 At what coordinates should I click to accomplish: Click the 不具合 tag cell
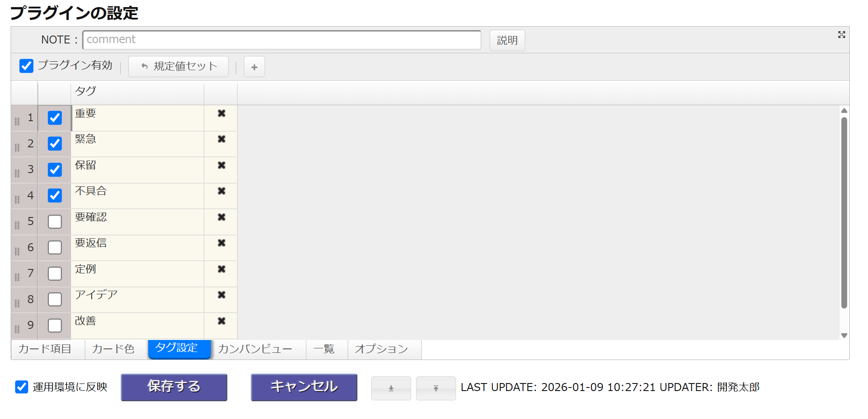[x=138, y=196]
